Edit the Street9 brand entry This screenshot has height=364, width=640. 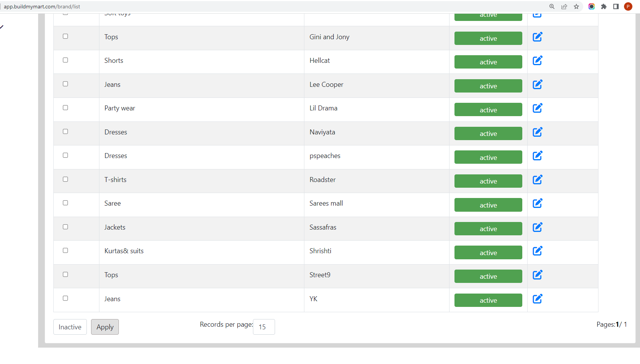(538, 275)
